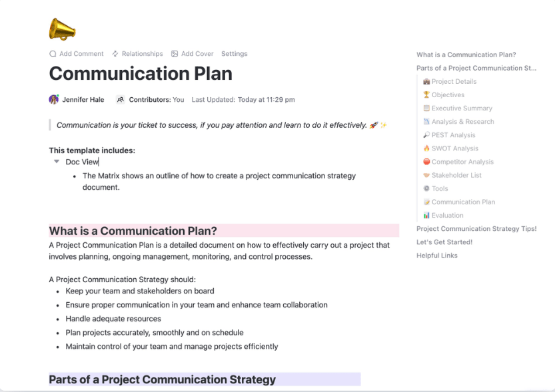The width and height of the screenshot is (555, 392).
Task: Collapse the Doc View toggle arrow
Action: pos(57,162)
